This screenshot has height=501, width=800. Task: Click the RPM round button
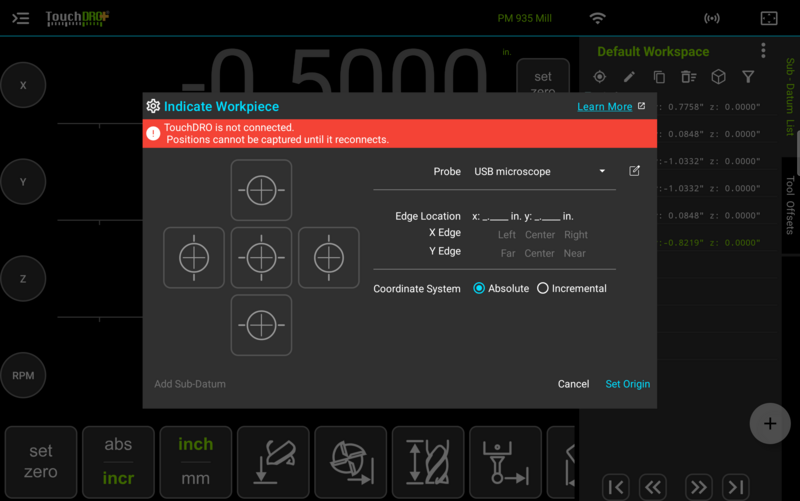pyautogui.click(x=23, y=375)
